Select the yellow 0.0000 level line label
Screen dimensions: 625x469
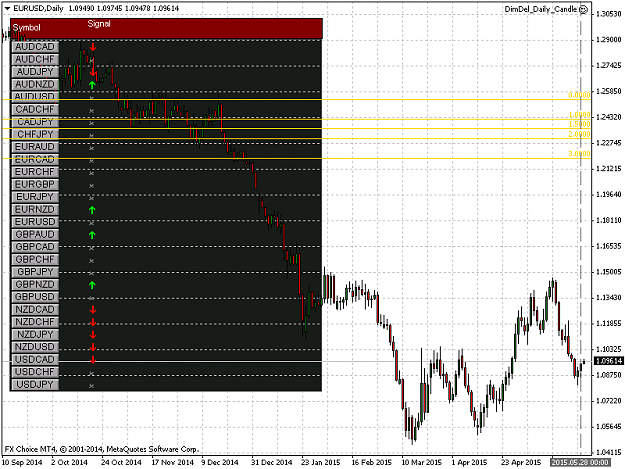[x=579, y=95]
